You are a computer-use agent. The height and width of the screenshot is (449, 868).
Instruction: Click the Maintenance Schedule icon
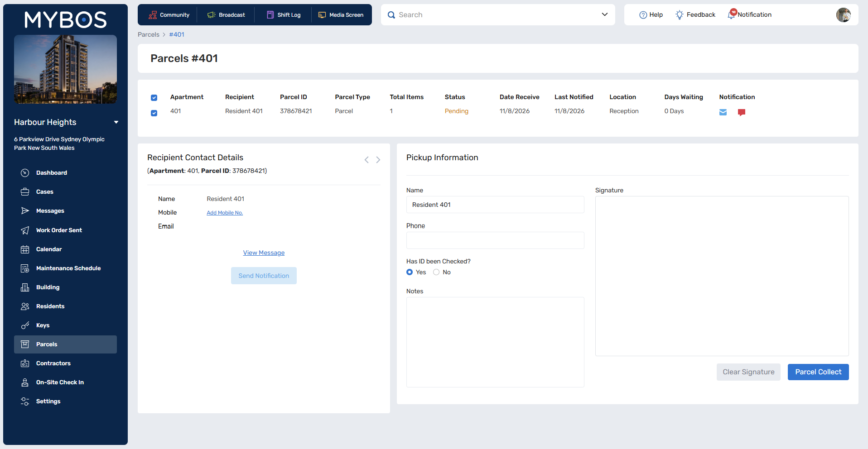[x=25, y=268]
